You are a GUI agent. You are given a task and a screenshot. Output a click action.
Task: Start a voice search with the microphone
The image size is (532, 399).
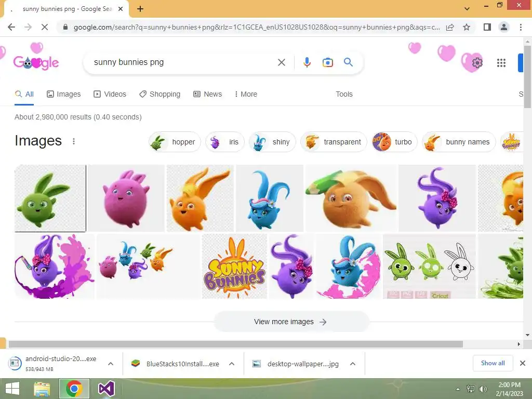click(x=307, y=62)
